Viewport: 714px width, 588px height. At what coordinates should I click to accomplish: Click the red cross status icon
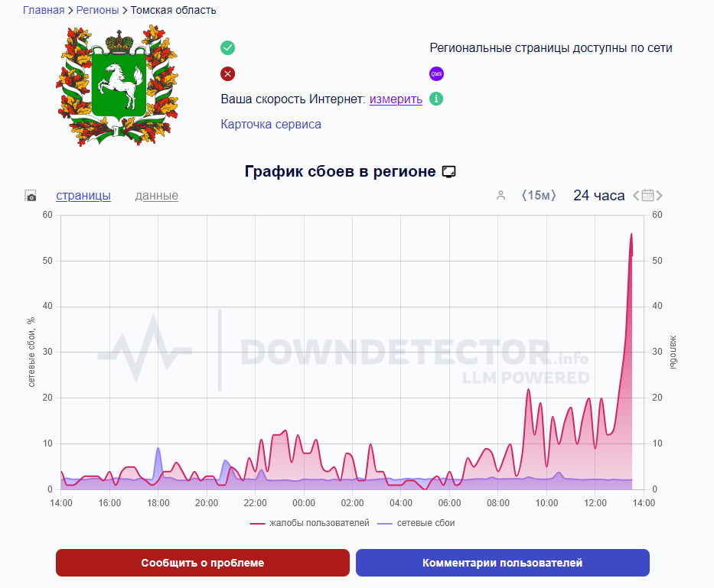(x=227, y=74)
